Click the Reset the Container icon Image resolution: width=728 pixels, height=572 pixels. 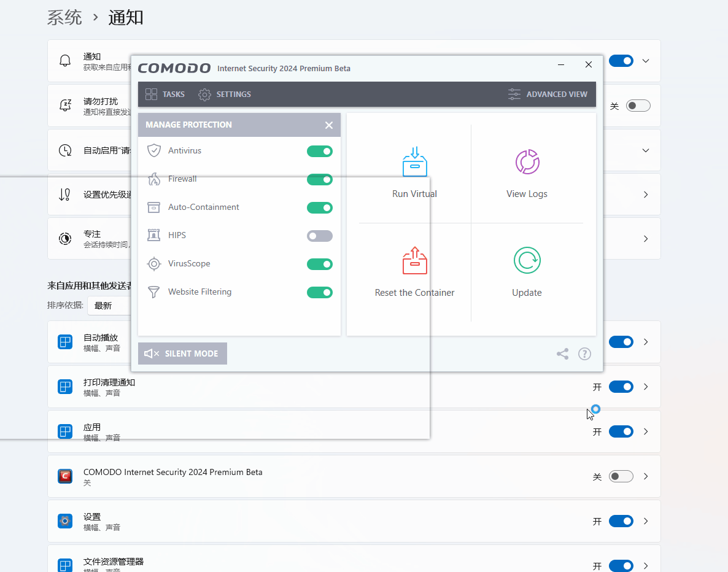pos(414,260)
